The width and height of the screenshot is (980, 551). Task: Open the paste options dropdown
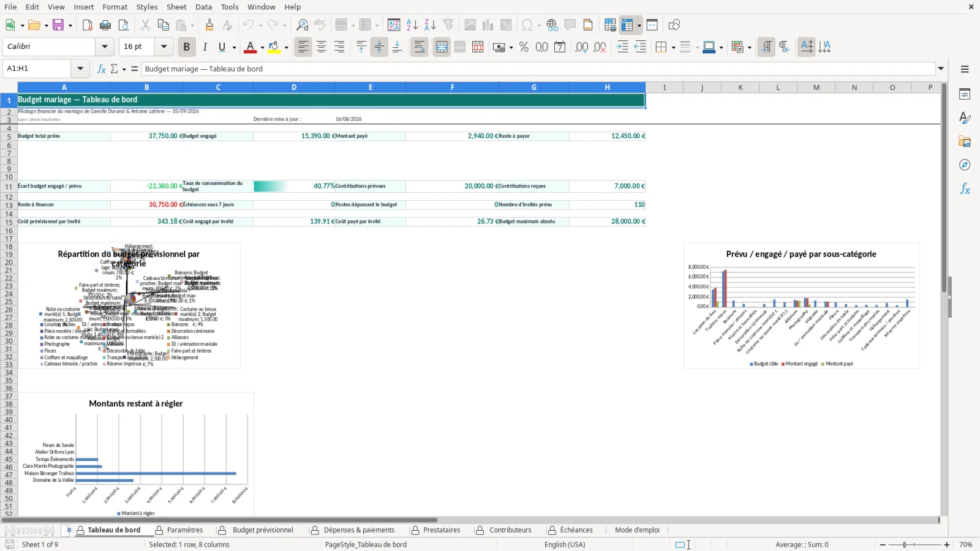(x=192, y=25)
